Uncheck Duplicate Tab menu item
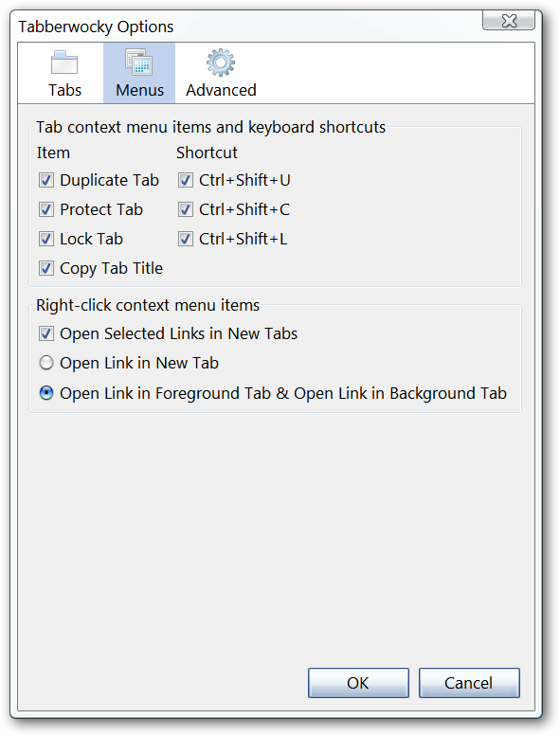Image resolution: width=560 pixels, height=736 pixels. (46, 180)
